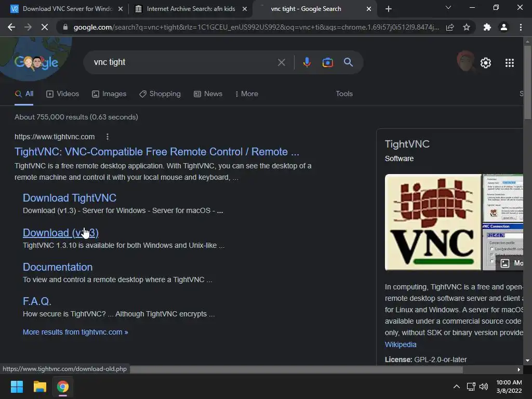Stop loading the page
Viewport: 532px width, 399px height.
click(x=45, y=27)
